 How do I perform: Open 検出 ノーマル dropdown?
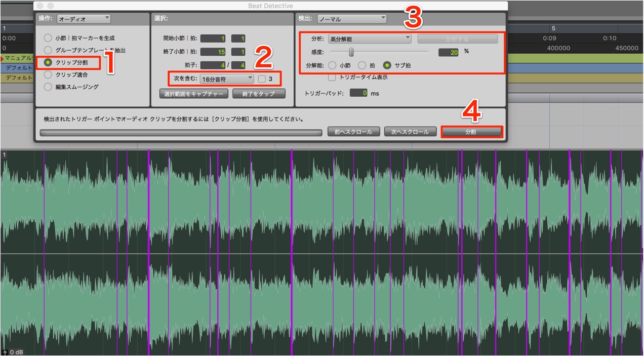pyautogui.click(x=352, y=19)
